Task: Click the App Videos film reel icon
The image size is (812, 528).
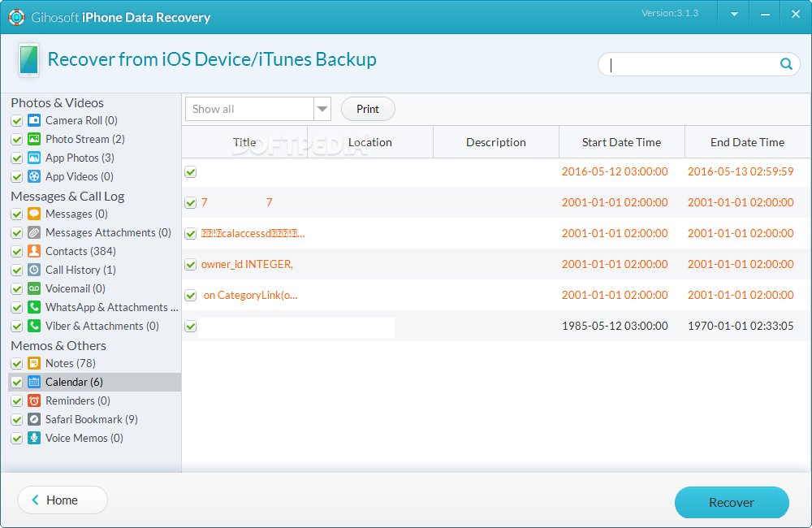Action: 34,176
